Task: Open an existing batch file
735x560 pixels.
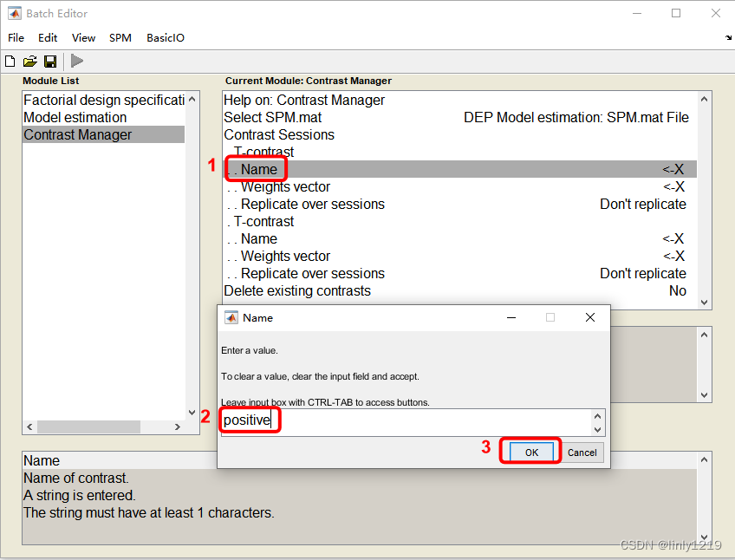Action: click(29, 61)
